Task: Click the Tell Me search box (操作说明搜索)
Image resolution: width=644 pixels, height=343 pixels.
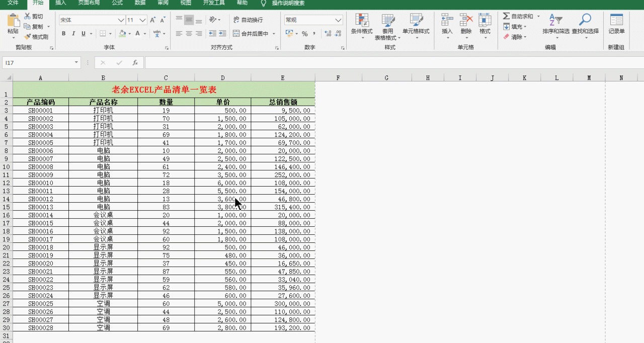Action: pos(288,3)
